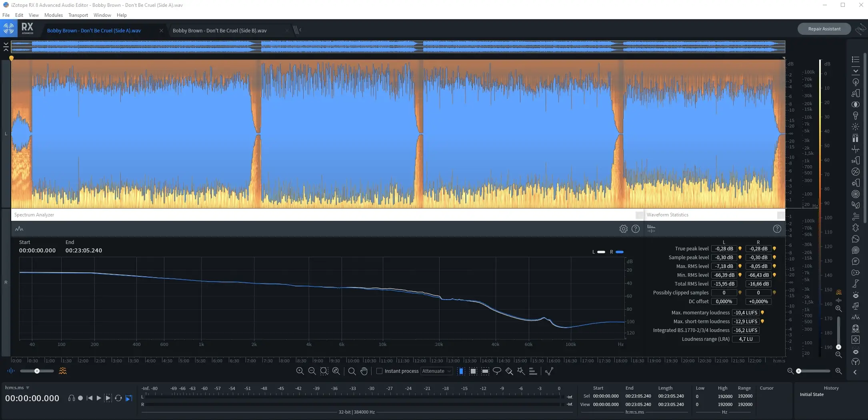Open the Spectral Recovery module

(x=856, y=328)
